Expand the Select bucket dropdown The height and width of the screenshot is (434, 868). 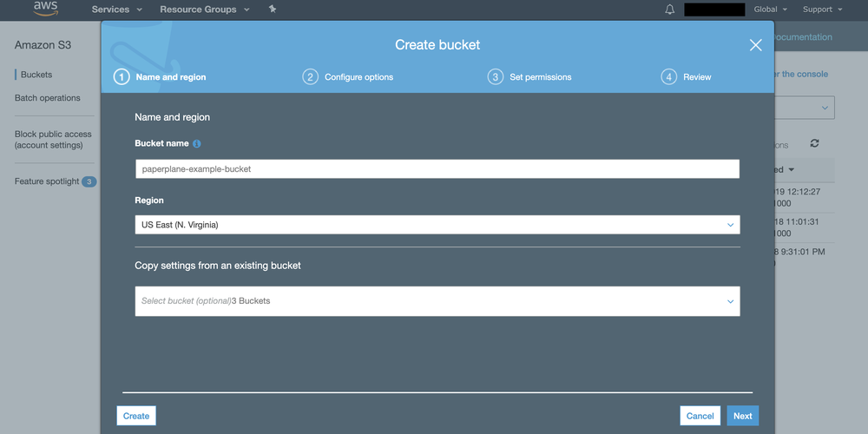coord(437,301)
